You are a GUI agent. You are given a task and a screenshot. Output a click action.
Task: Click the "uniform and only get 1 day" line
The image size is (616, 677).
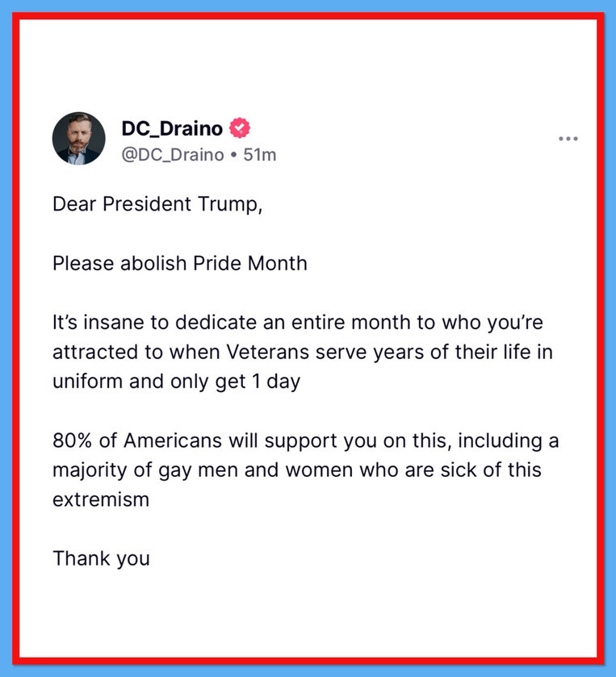pyautogui.click(x=176, y=381)
